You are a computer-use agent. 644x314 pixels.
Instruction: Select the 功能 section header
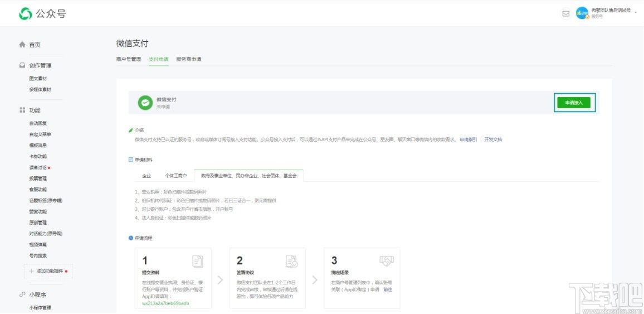(35, 110)
